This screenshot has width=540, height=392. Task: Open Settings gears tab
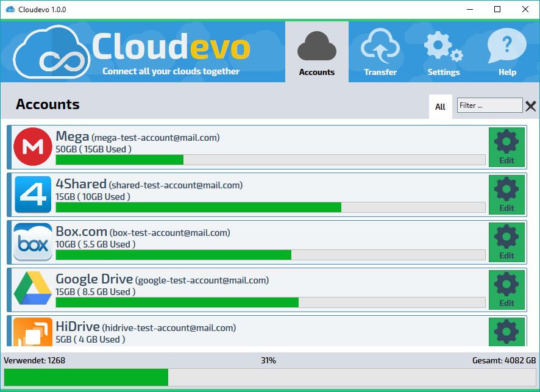tap(444, 52)
